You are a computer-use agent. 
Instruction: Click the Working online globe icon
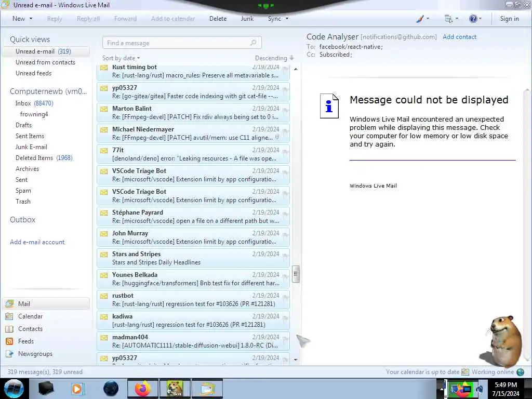coord(520,372)
